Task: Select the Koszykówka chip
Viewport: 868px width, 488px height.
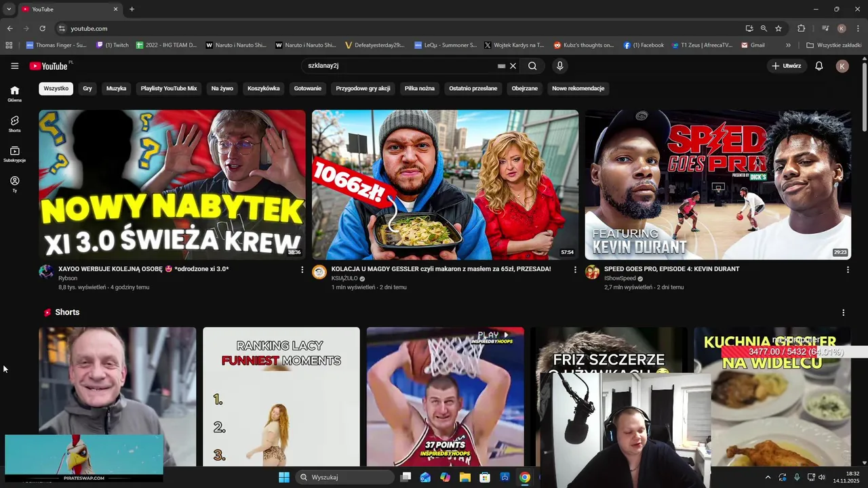Action: pos(264,88)
